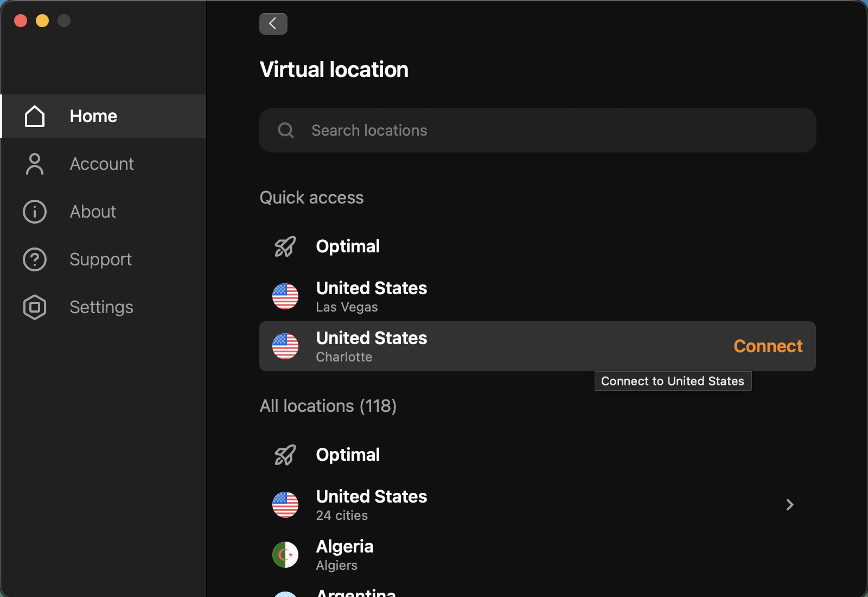The image size is (868, 597).
Task: Click the orange Connect button
Action: click(768, 346)
